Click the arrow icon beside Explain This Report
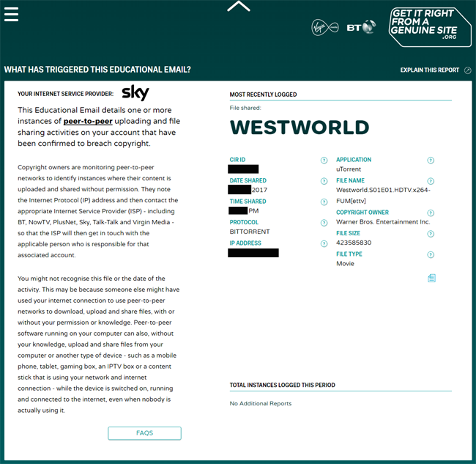Image resolution: width=476 pixels, height=464 pixels. (x=468, y=70)
